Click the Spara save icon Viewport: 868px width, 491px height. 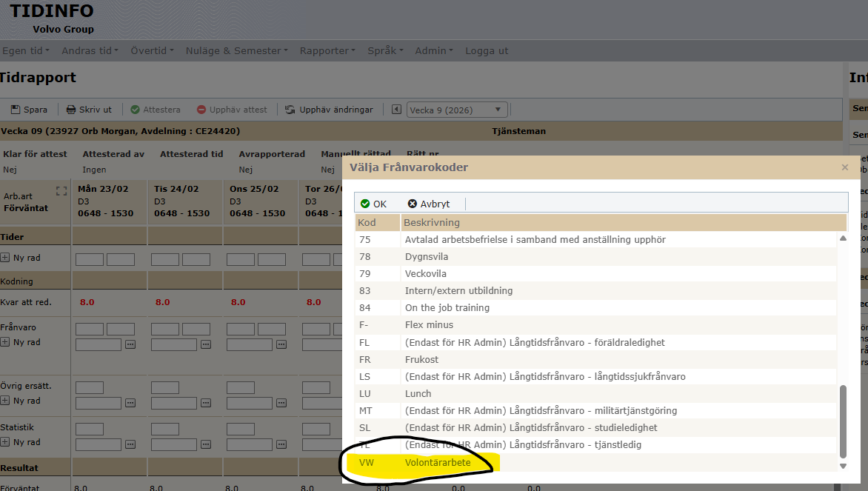(x=16, y=110)
